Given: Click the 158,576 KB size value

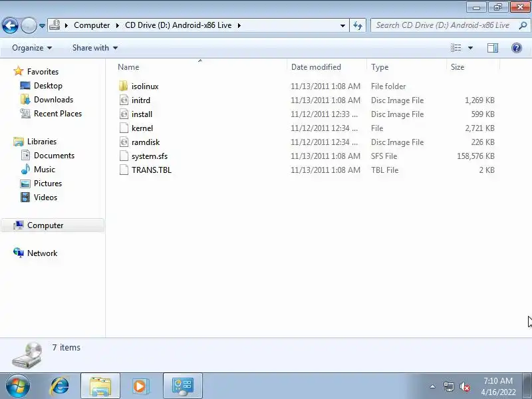Looking at the screenshot, I should (475, 156).
